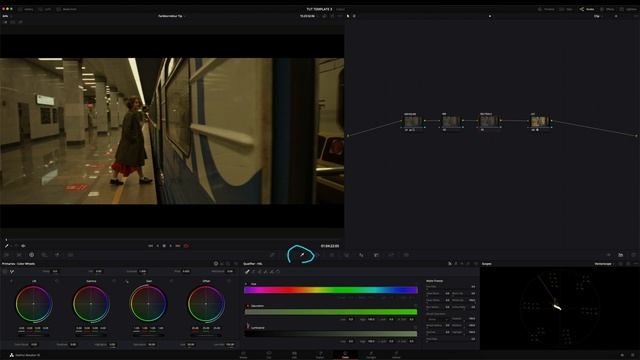The image size is (640, 360).
Task: Open the timeline name dropdown above viewer
Action: tap(172, 16)
